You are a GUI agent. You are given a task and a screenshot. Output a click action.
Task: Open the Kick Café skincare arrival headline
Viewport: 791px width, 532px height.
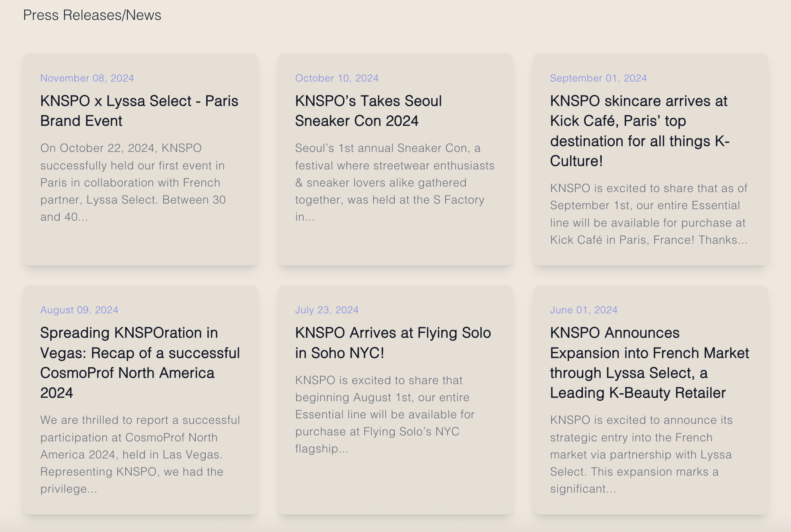tap(639, 131)
